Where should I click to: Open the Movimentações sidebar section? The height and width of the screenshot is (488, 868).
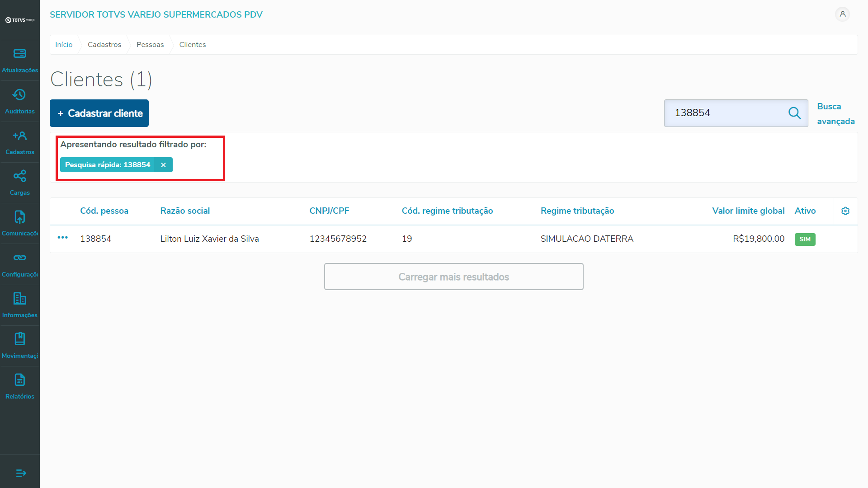coord(19,345)
